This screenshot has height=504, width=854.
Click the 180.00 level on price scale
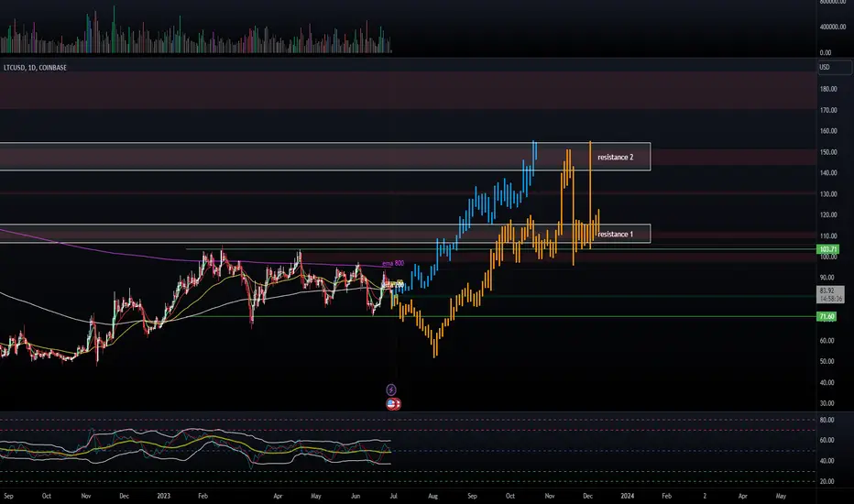[x=828, y=89]
